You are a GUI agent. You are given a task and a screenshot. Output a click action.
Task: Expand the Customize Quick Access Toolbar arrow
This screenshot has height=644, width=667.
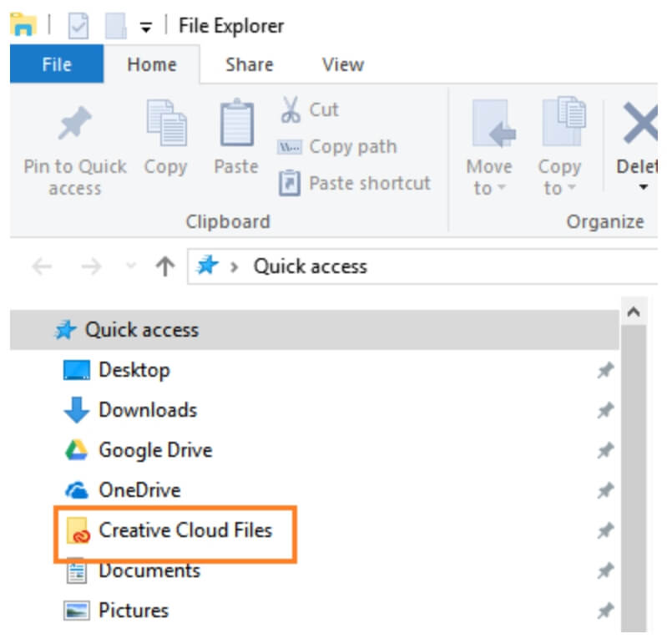(146, 28)
